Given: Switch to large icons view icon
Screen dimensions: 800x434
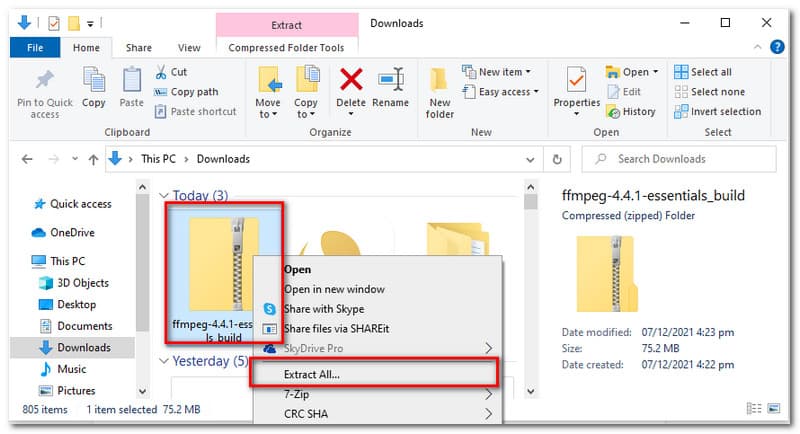Looking at the screenshot, I should tap(773, 409).
